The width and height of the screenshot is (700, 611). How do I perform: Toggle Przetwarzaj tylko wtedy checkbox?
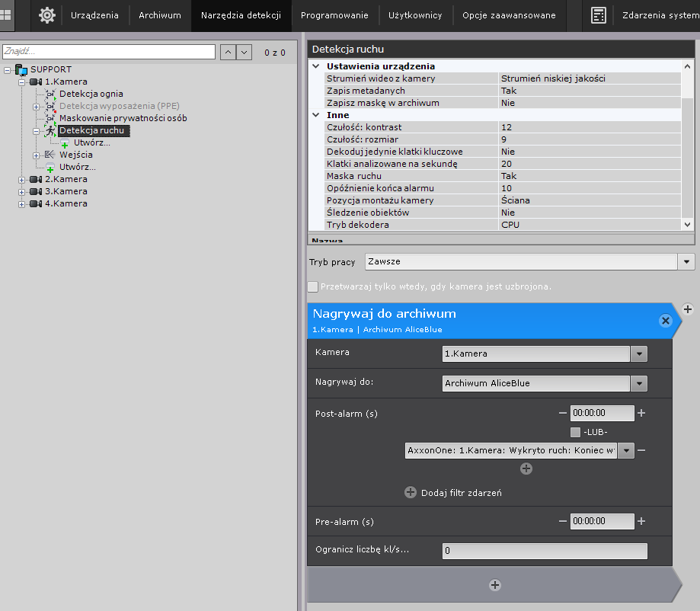tap(313, 286)
